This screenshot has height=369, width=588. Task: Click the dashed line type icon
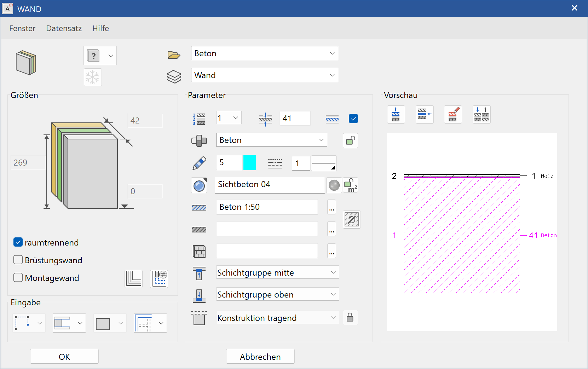coord(275,163)
